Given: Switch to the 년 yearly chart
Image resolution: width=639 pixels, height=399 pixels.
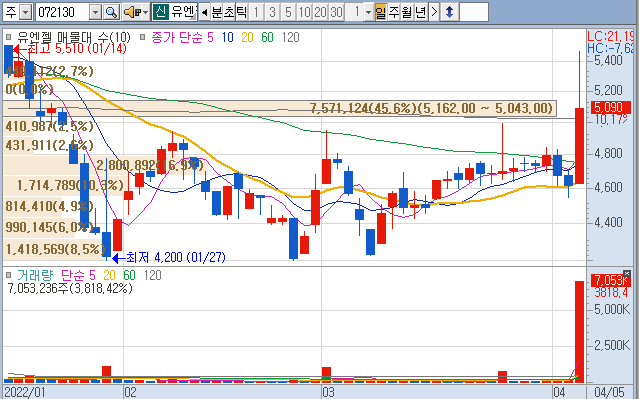Looking at the screenshot, I should 420,12.
